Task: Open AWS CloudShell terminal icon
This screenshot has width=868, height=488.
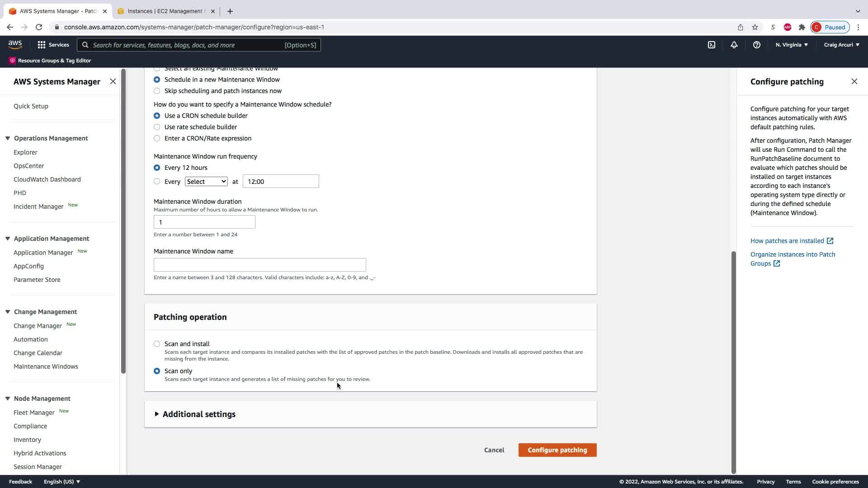Action: [712, 45]
